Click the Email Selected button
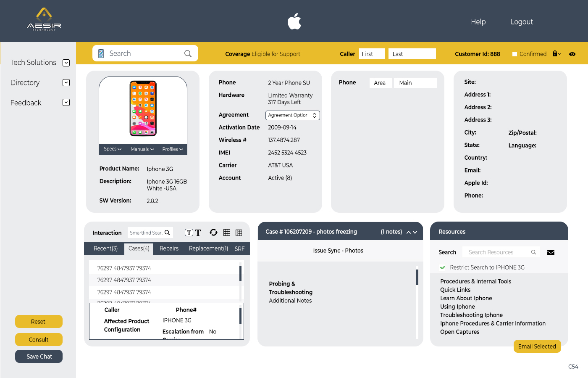The width and height of the screenshot is (588, 378). point(537,346)
